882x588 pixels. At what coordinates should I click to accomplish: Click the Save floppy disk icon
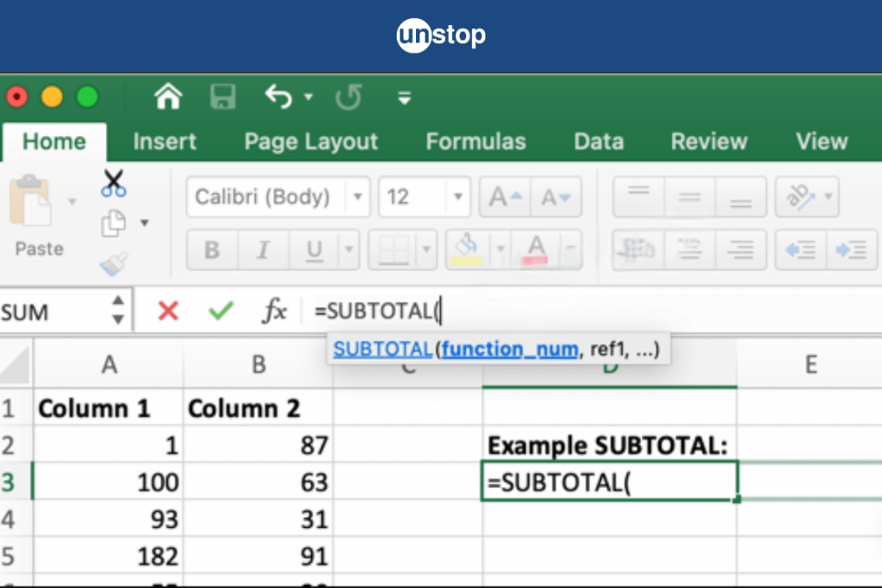[223, 96]
